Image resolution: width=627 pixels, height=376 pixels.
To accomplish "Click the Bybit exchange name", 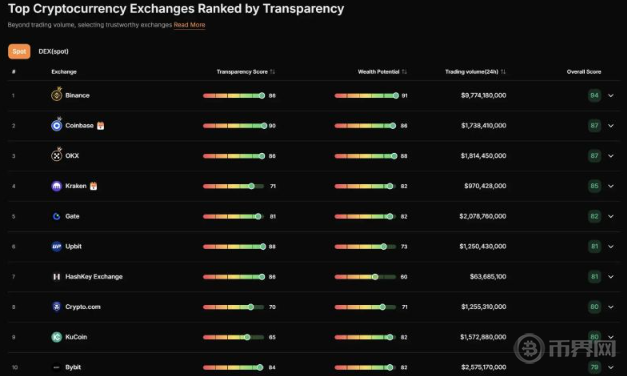I will [x=73, y=367].
